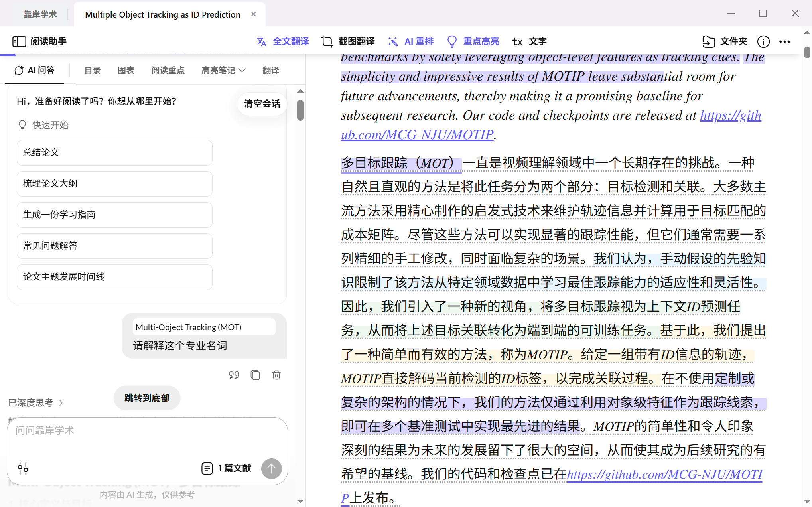This screenshot has width=812, height=507.
Task: Click the 清空会话 button
Action: [262, 104]
